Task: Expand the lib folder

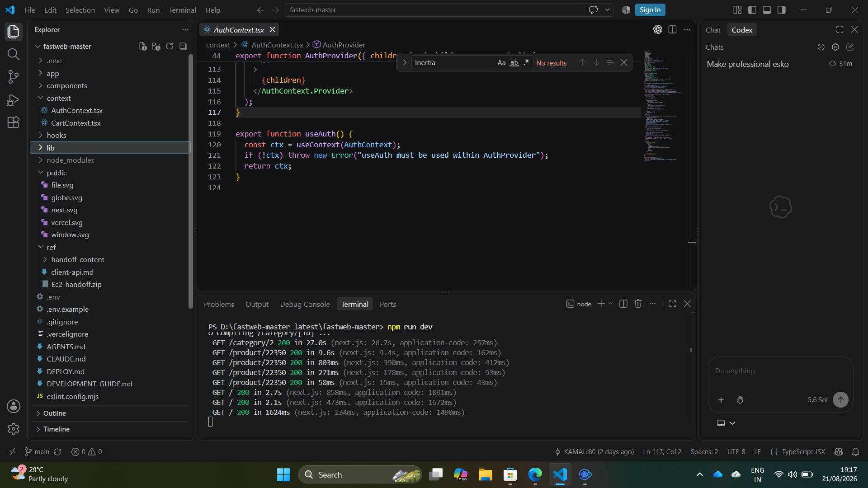Action: [110, 148]
